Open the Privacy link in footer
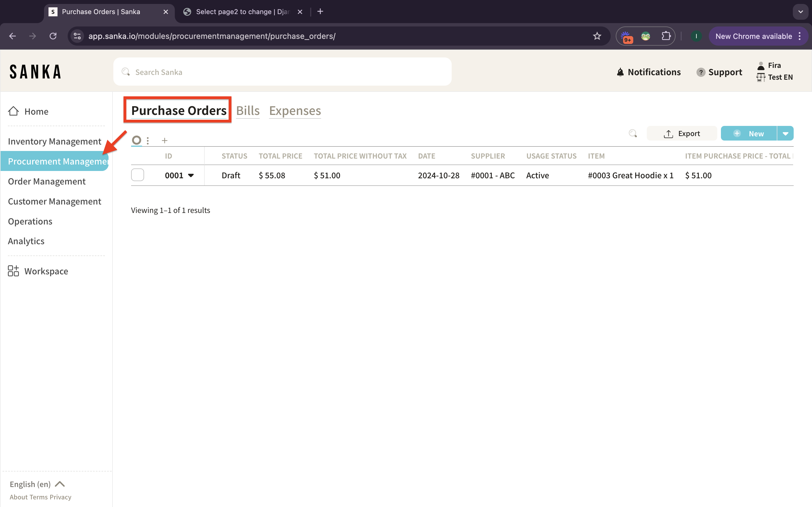The width and height of the screenshot is (812, 507). point(60,497)
